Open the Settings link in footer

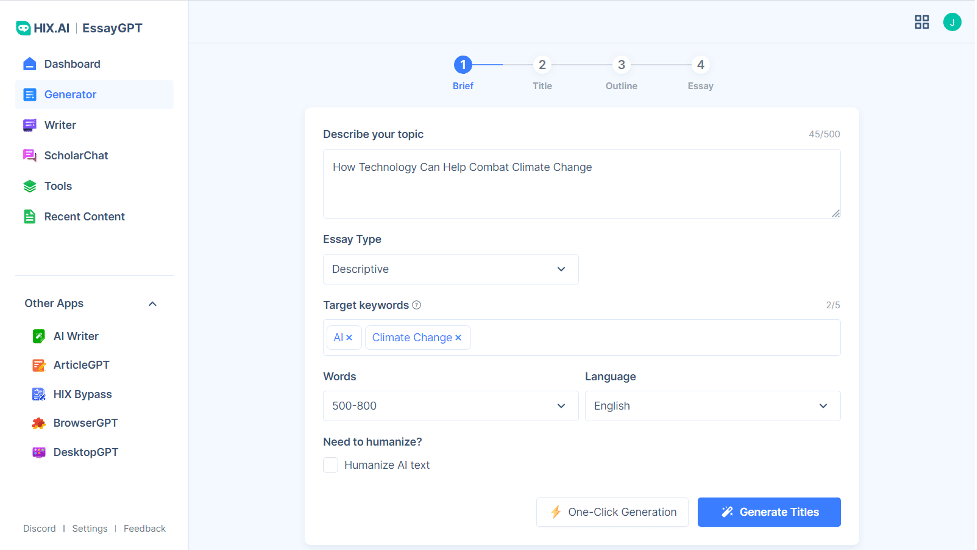[x=90, y=529]
